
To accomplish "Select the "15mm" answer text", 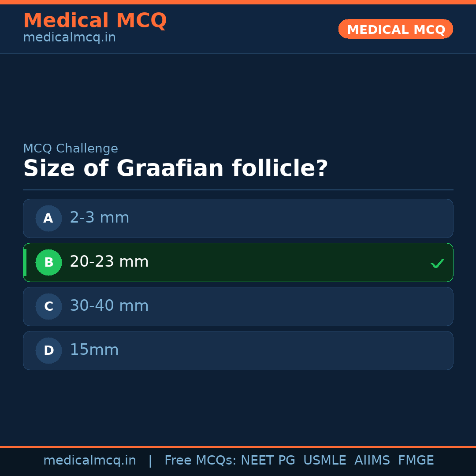I will 94,350.
